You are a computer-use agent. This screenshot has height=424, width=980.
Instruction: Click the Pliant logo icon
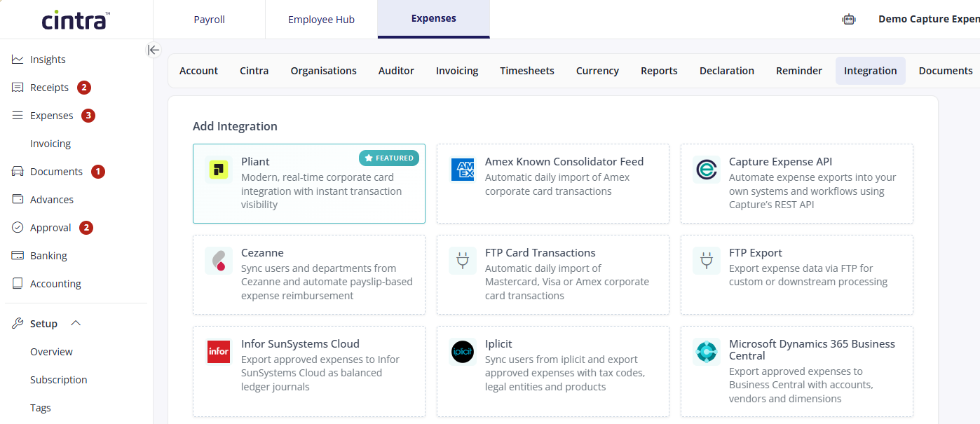[219, 170]
